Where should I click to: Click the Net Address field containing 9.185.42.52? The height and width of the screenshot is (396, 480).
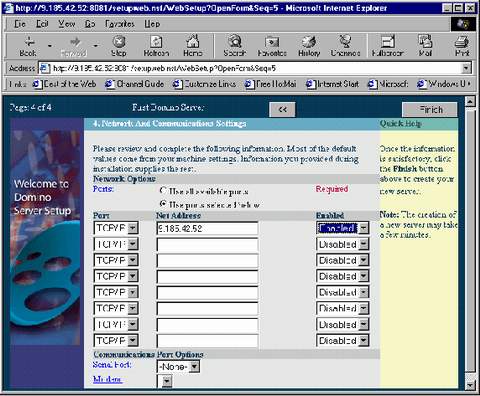click(x=207, y=229)
